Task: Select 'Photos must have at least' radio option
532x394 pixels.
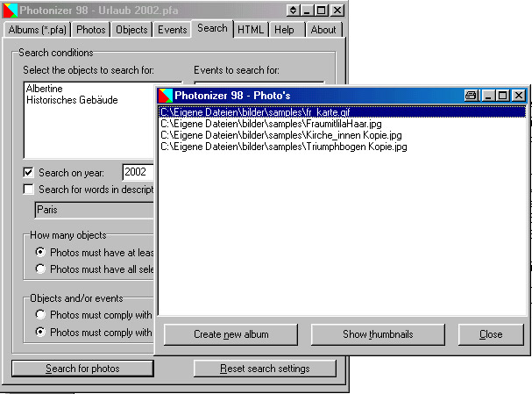Action: tap(40, 253)
